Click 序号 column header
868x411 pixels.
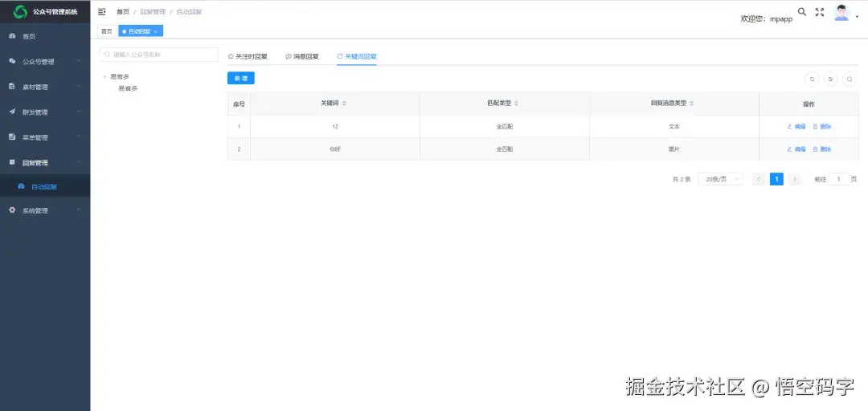point(240,104)
